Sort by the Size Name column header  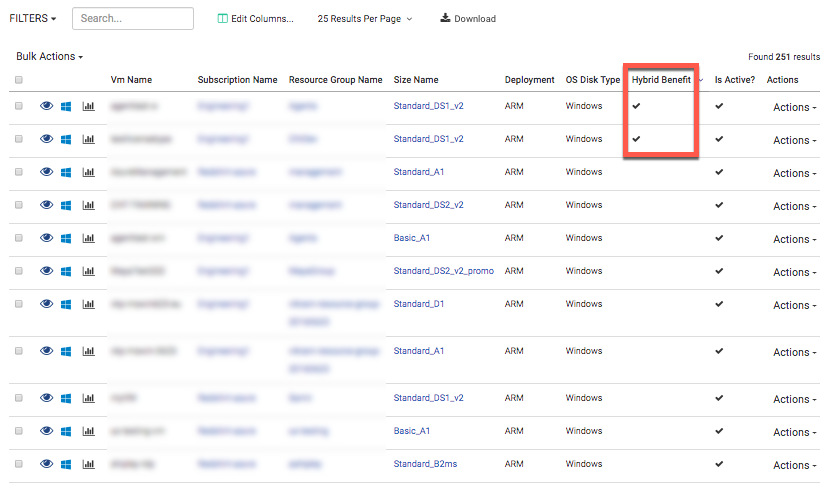[x=416, y=80]
